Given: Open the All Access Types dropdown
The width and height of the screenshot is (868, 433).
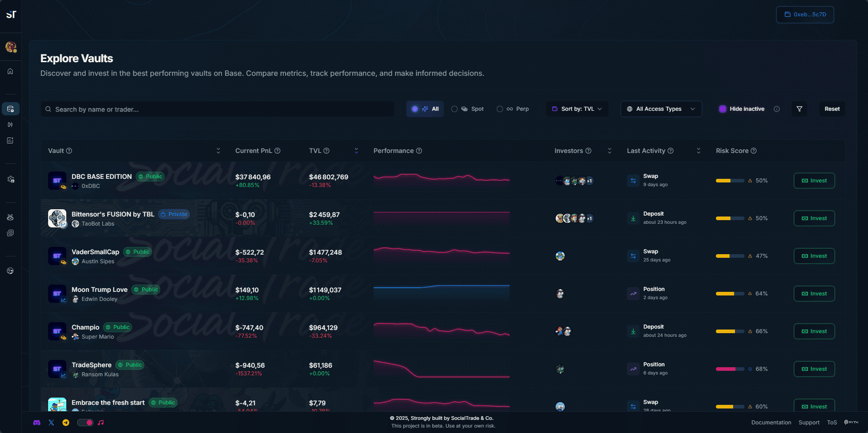Looking at the screenshot, I should click(661, 109).
